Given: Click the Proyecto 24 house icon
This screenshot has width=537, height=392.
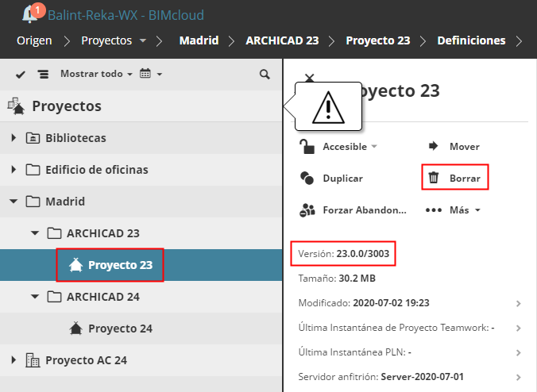Looking at the screenshot, I should (x=75, y=329).
